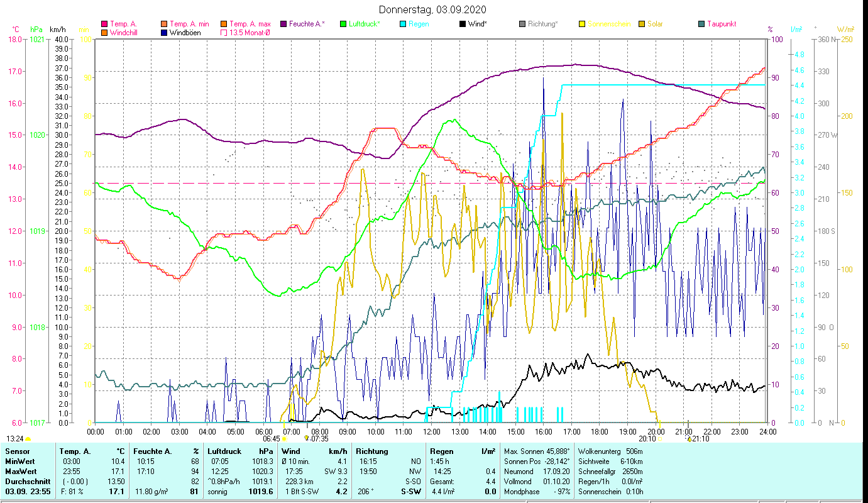Click the Gesamt: rain total label
The width and height of the screenshot is (868, 503).
point(442,482)
